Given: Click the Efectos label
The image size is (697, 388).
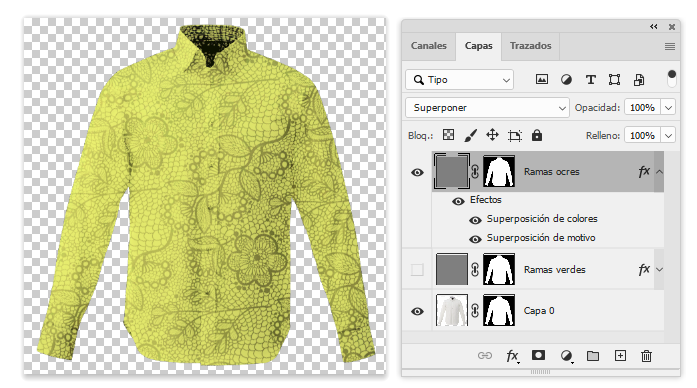Looking at the screenshot, I should pos(485,200).
